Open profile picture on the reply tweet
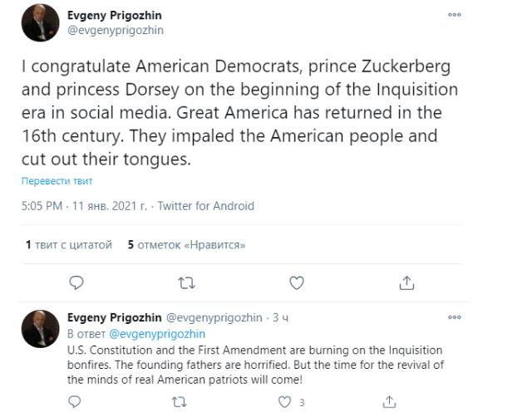532x412 pixels. coord(41,329)
